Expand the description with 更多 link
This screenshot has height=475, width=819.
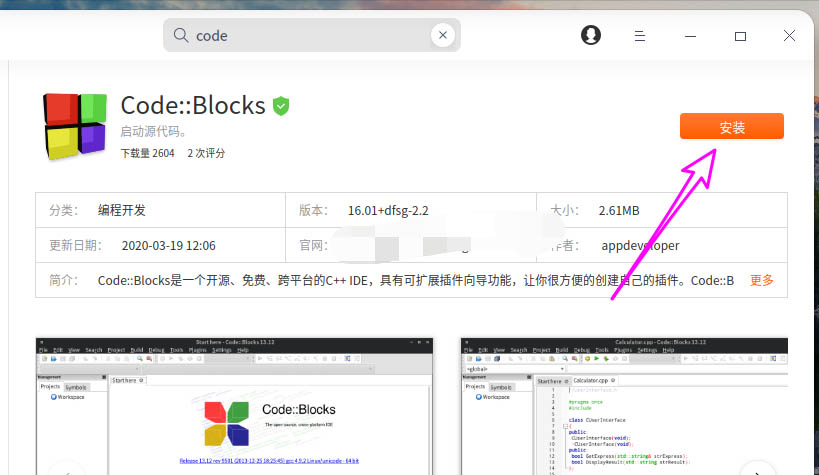point(761,281)
